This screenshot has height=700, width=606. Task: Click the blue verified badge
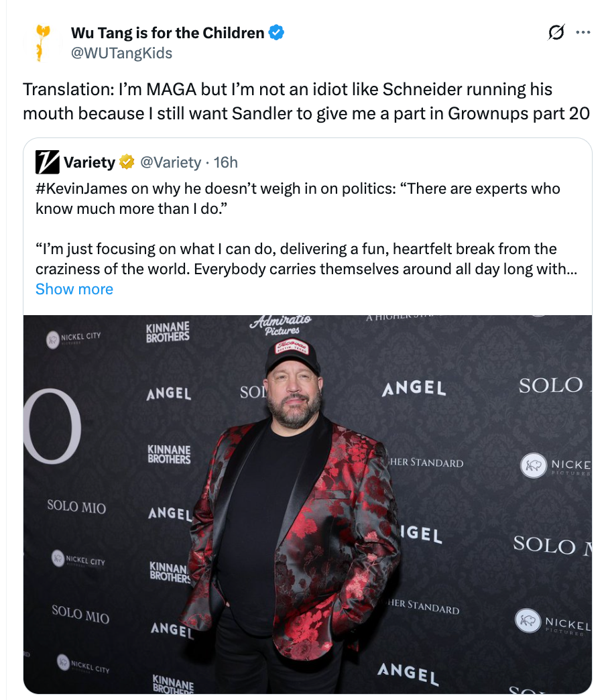276,32
